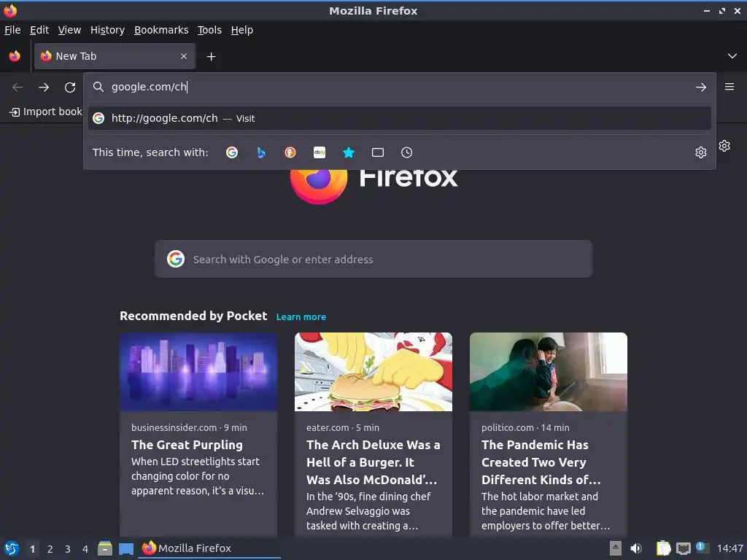747x560 pixels.
Task: Open the Arch Deluxe burger article image
Action: pos(373,372)
